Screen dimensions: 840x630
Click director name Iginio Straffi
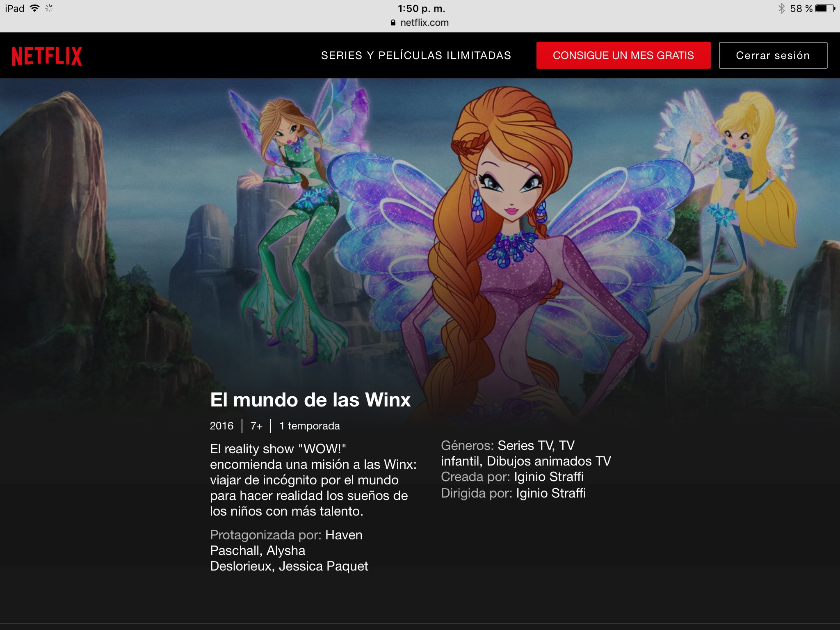click(x=550, y=493)
